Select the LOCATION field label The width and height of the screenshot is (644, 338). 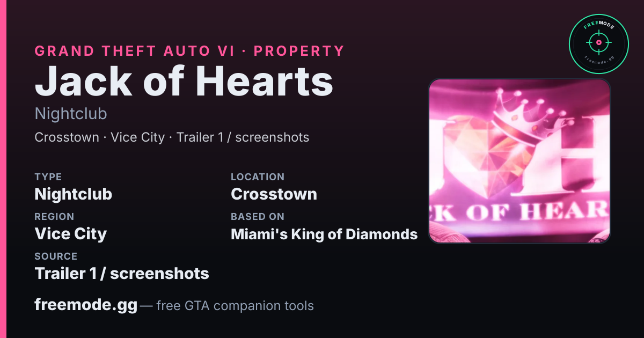point(258,177)
